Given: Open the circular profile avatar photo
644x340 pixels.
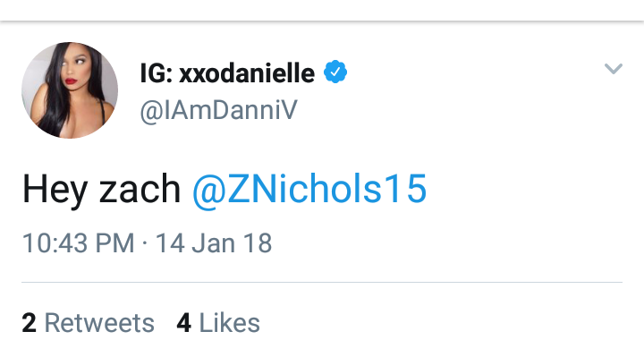Looking at the screenshot, I should [x=70, y=90].
